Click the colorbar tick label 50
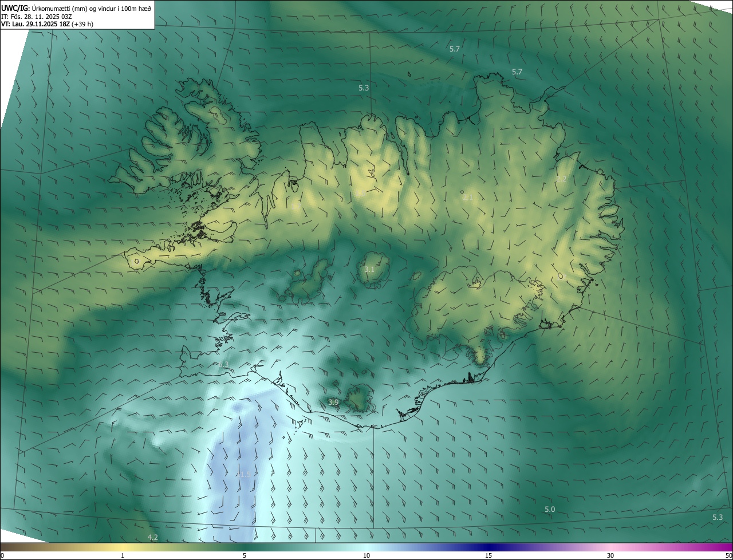733x560 pixels. tap(728, 555)
